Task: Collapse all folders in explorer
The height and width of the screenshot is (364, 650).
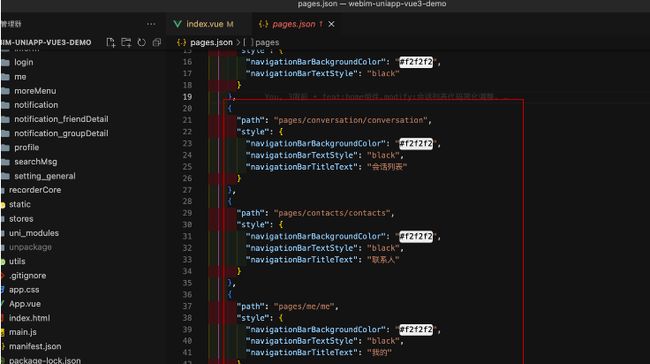Action: click(157, 42)
